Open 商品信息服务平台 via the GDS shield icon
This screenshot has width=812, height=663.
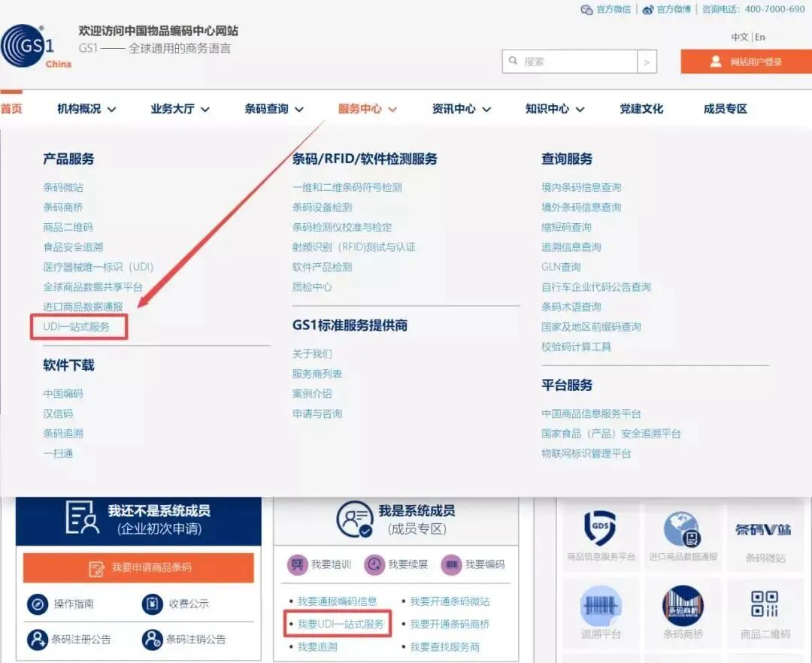[599, 528]
